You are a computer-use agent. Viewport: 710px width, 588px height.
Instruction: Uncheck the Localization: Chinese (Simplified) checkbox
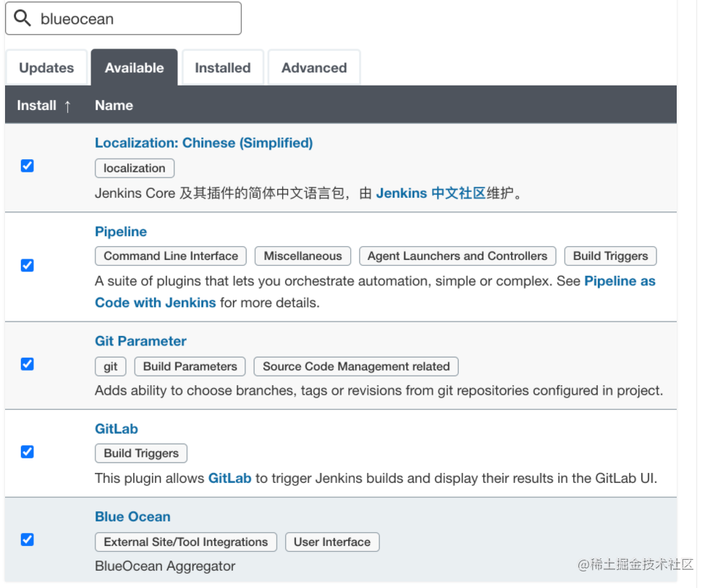pos(28,166)
